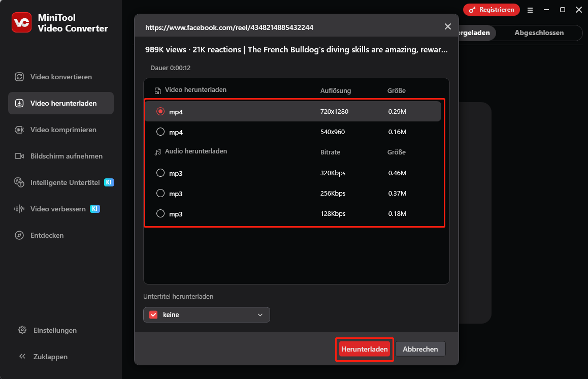Select the mp4 540x960 radio button

click(160, 132)
